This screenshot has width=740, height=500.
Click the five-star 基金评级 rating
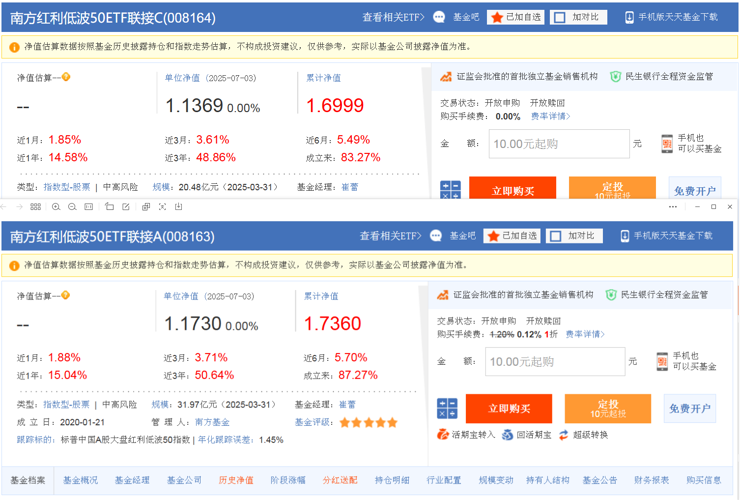coord(369,423)
